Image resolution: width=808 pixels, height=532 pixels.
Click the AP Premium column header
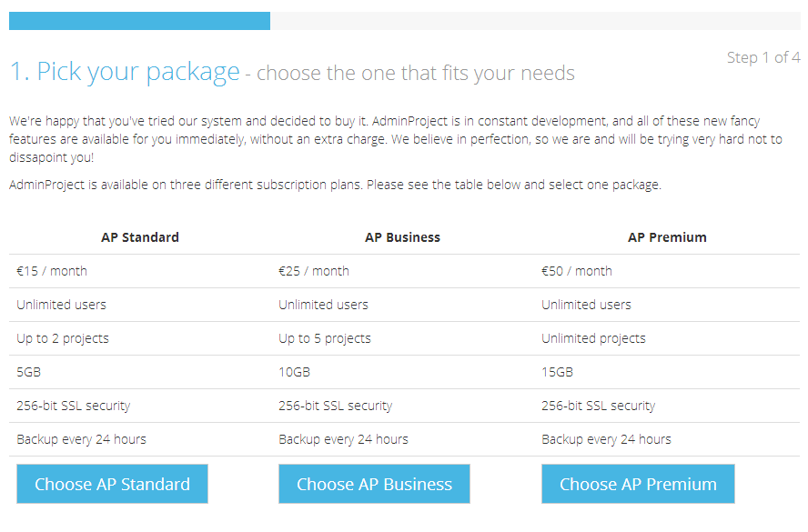tap(667, 237)
